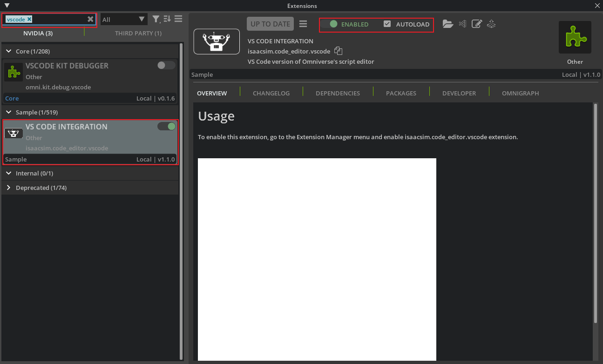Viewport: 603px width, 364px height.
Task: Toggle the ENABLED switch in details header
Action: [330, 24]
